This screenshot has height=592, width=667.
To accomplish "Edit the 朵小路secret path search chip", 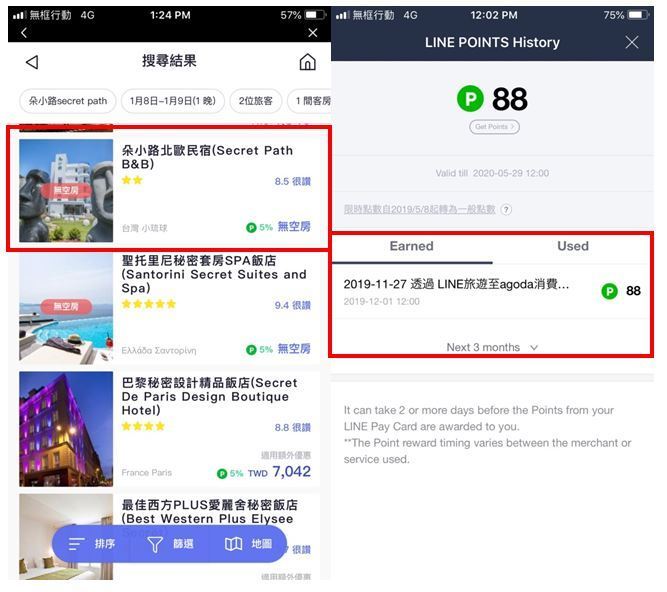I will [x=68, y=101].
